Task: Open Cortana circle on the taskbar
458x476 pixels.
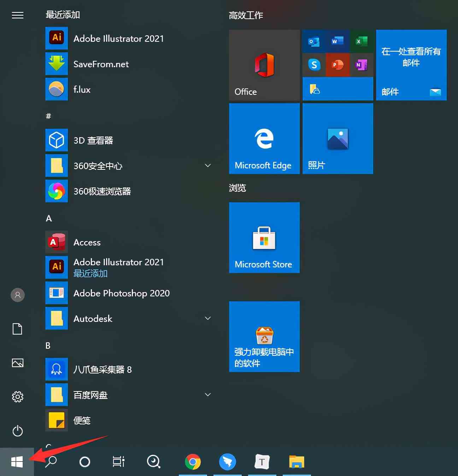Action: coord(85,462)
